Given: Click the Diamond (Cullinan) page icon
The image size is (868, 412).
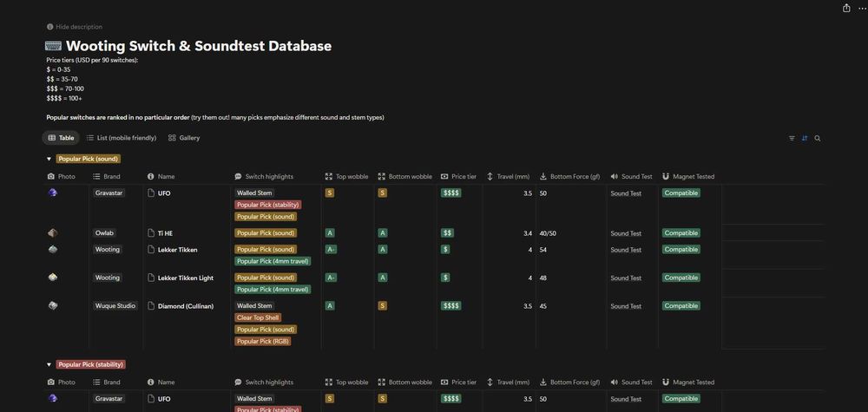Looking at the screenshot, I should (x=151, y=306).
